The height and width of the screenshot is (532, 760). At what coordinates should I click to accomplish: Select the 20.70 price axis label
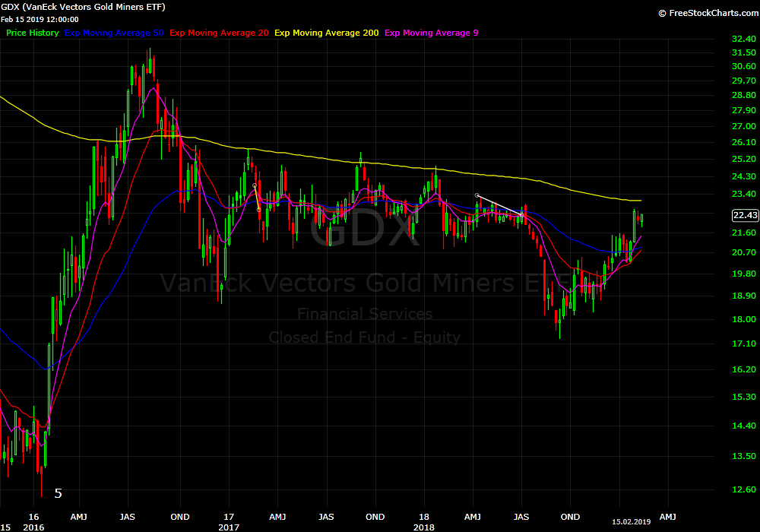click(744, 252)
